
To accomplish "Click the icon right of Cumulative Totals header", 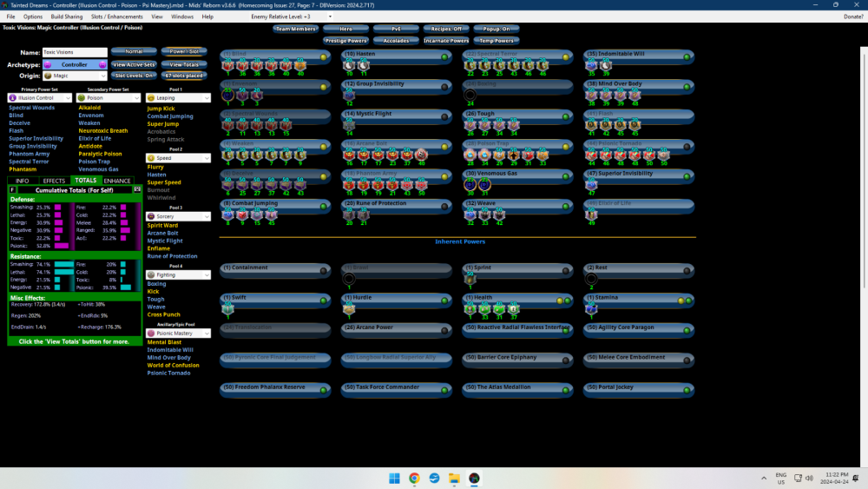I will [x=137, y=189].
